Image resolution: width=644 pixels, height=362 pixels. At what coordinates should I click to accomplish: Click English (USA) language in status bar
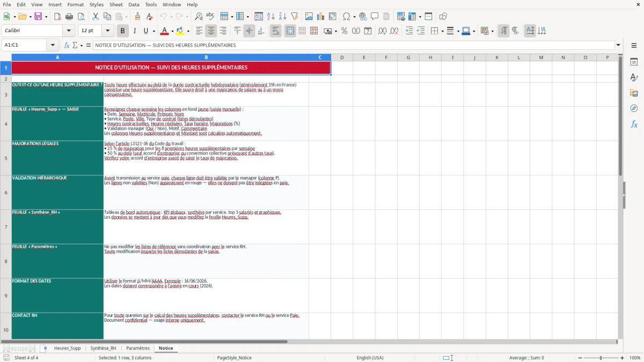click(x=370, y=358)
